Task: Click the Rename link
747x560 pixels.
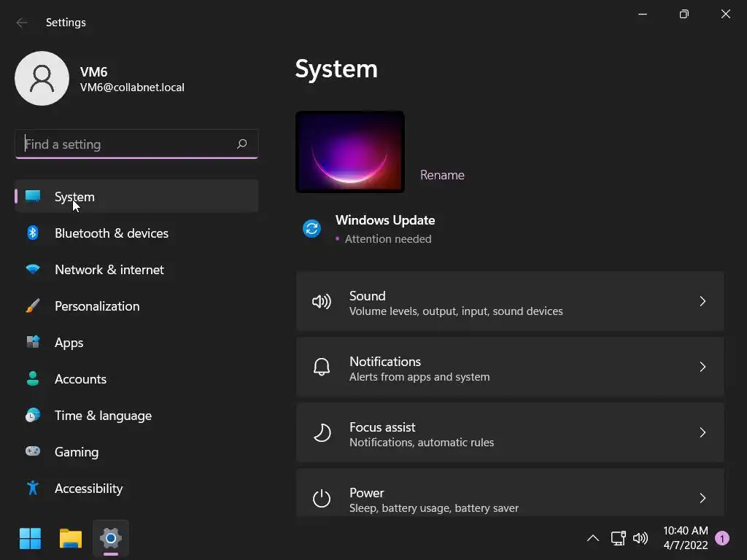Action: click(x=442, y=175)
